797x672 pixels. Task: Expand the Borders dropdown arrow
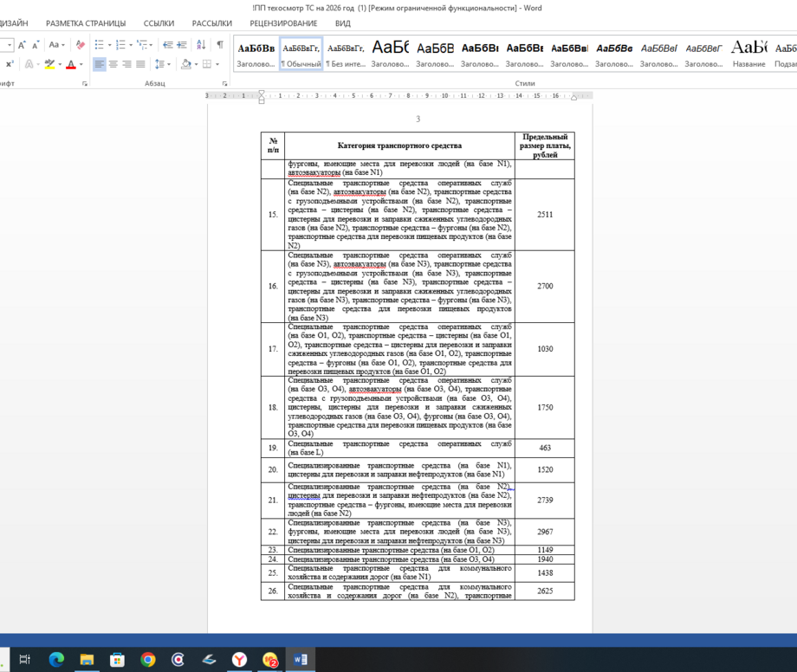tap(217, 64)
